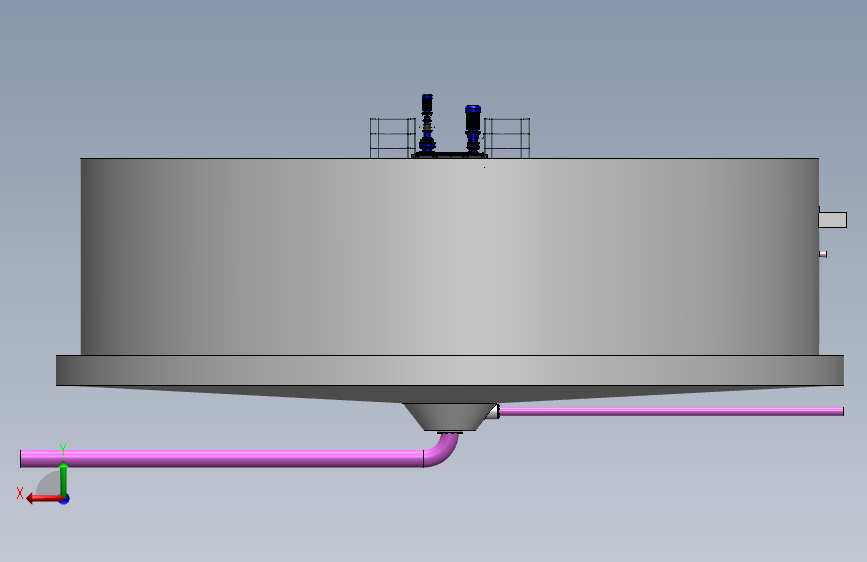Select the rectangular outlet box on the tank's right side

833,220
